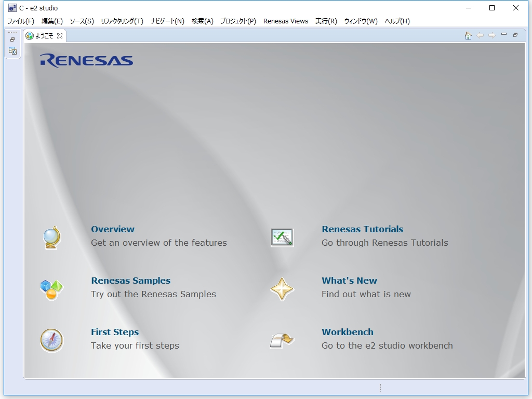Open the First Steps link

(x=115, y=332)
